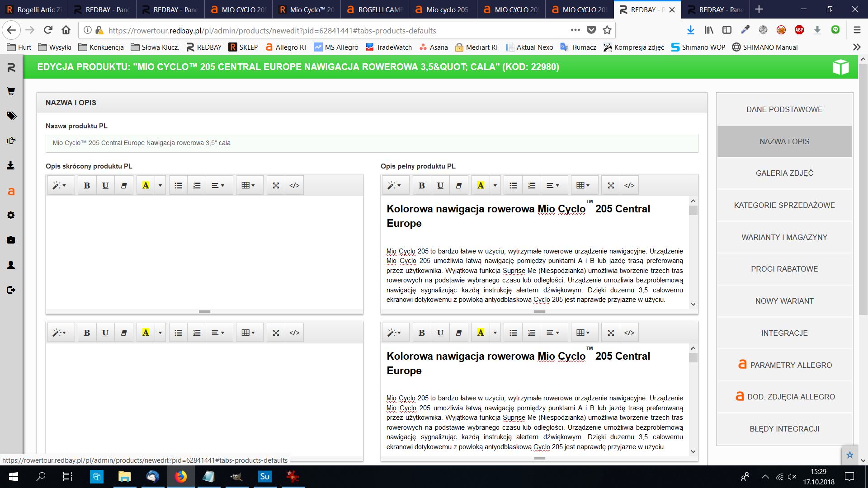This screenshot has height=488, width=868.
Task: Click the 3D box icon in green header
Action: coord(840,67)
